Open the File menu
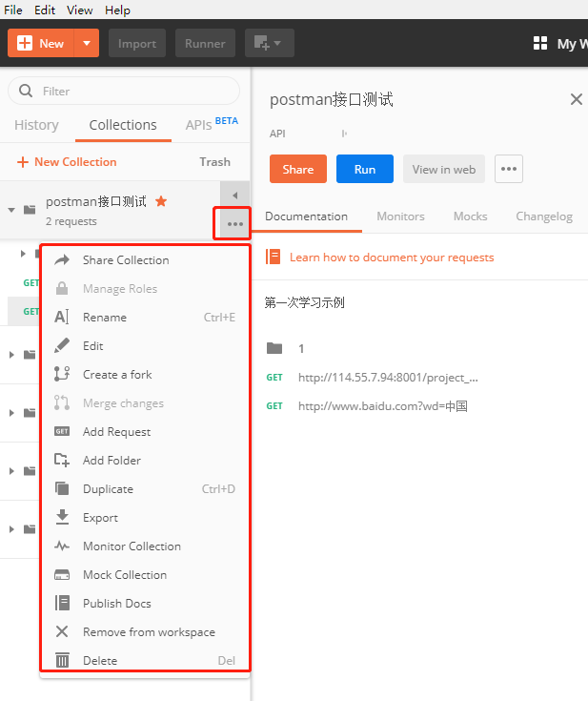The image size is (588, 701). coord(13,10)
